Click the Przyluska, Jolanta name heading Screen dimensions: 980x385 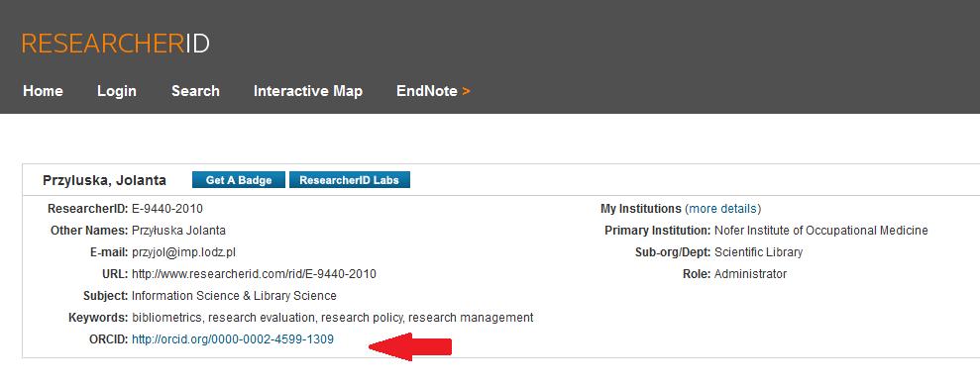(x=104, y=180)
